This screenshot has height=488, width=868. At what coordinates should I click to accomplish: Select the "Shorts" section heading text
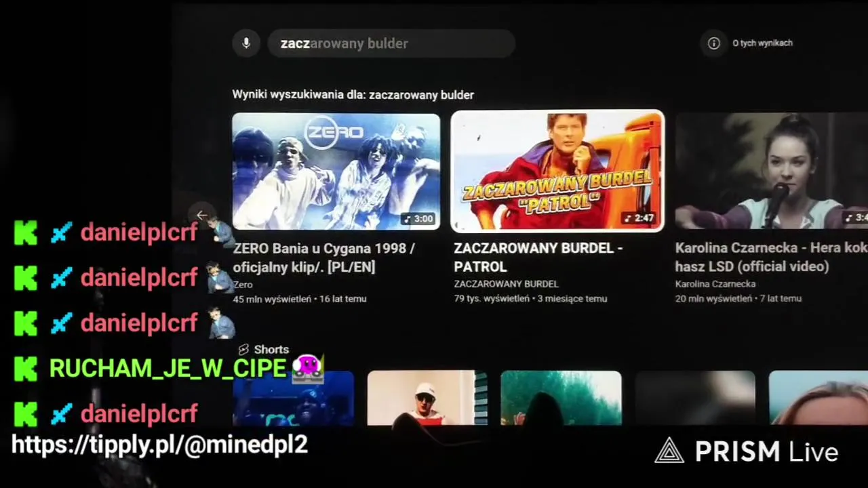click(271, 350)
